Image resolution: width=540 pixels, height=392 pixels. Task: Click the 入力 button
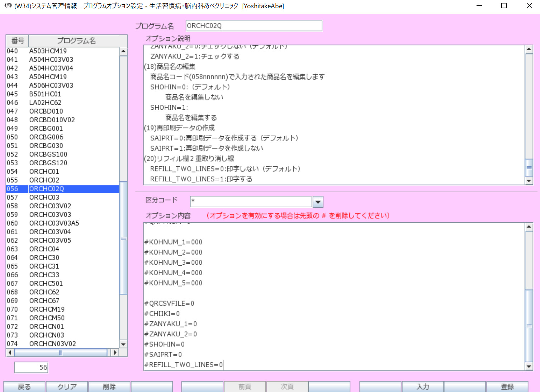tap(423, 386)
